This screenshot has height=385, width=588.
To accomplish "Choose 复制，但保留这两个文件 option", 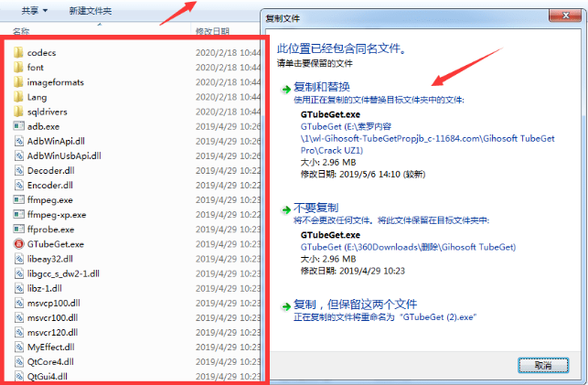I will (356, 304).
